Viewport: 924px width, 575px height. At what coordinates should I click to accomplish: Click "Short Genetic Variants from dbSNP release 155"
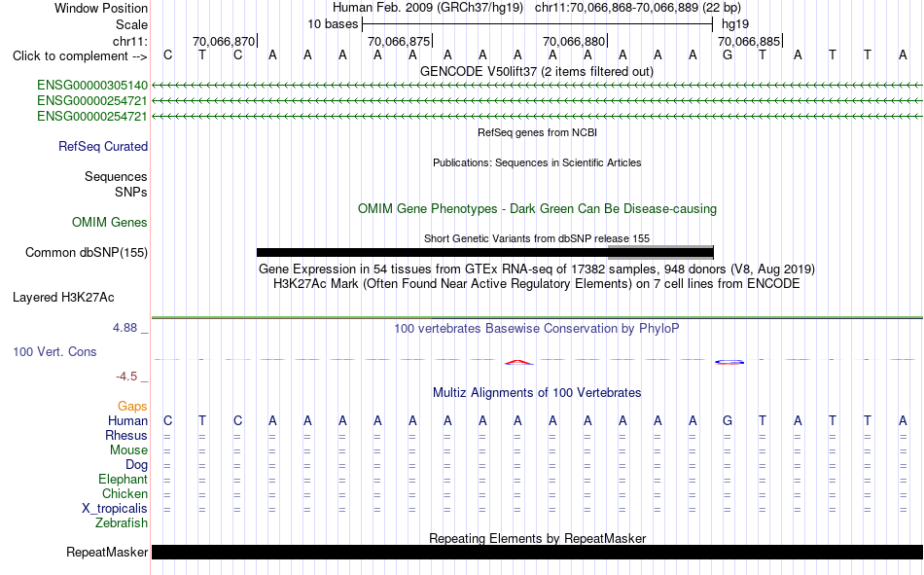tap(537, 238)
